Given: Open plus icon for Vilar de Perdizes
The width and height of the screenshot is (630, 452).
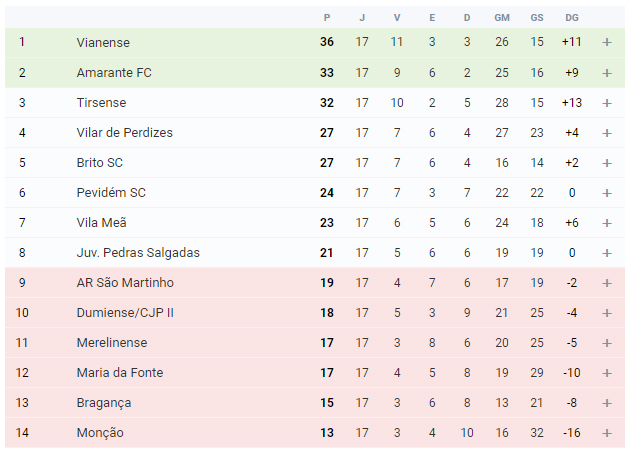Looking at the screenshot, I should tap(607, 133).
